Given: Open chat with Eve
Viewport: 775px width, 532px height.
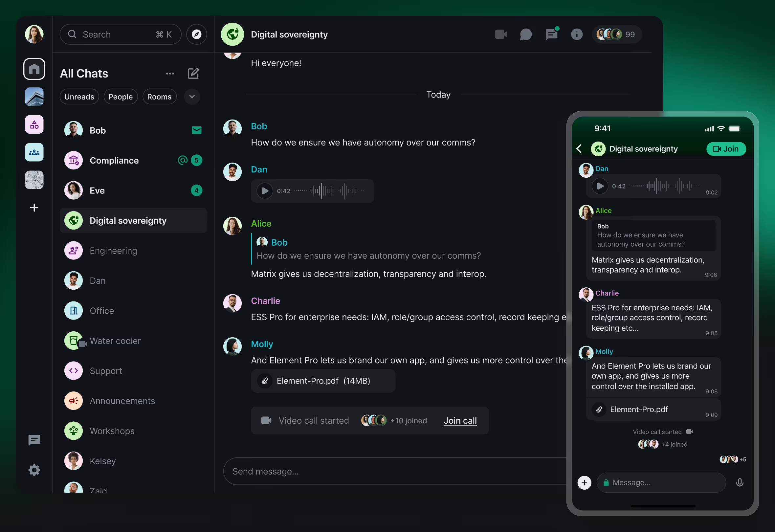Looking at the screenshot, I should coord(133,190).
